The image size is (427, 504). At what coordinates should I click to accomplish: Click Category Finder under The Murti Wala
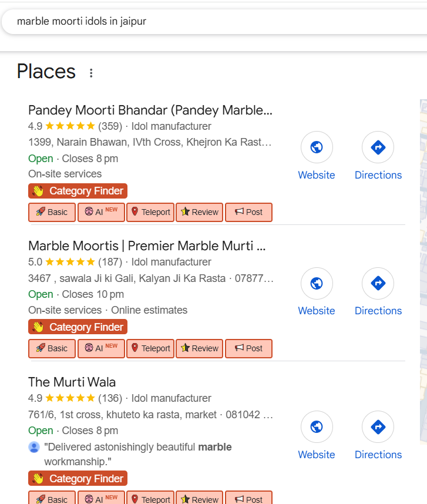(x=78, y=479)
